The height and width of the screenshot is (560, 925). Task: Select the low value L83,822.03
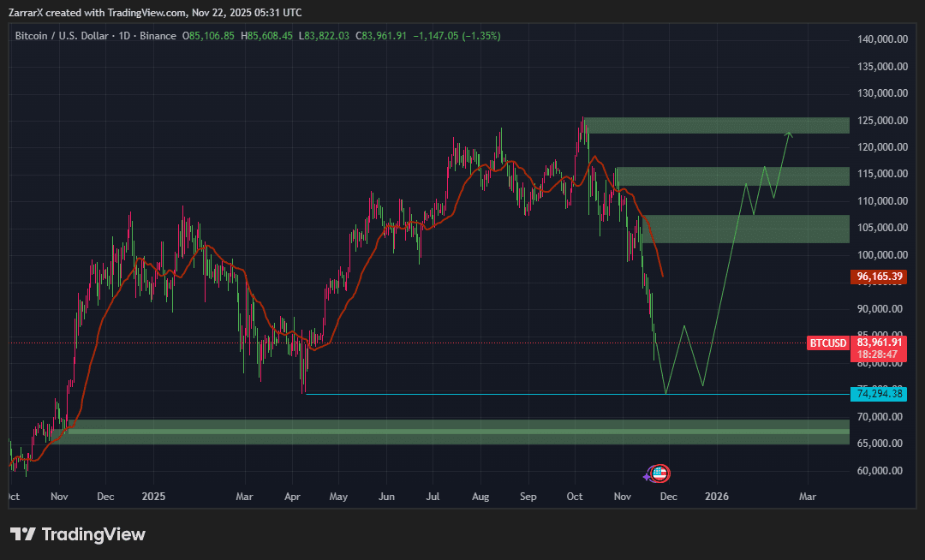point(324,36)
